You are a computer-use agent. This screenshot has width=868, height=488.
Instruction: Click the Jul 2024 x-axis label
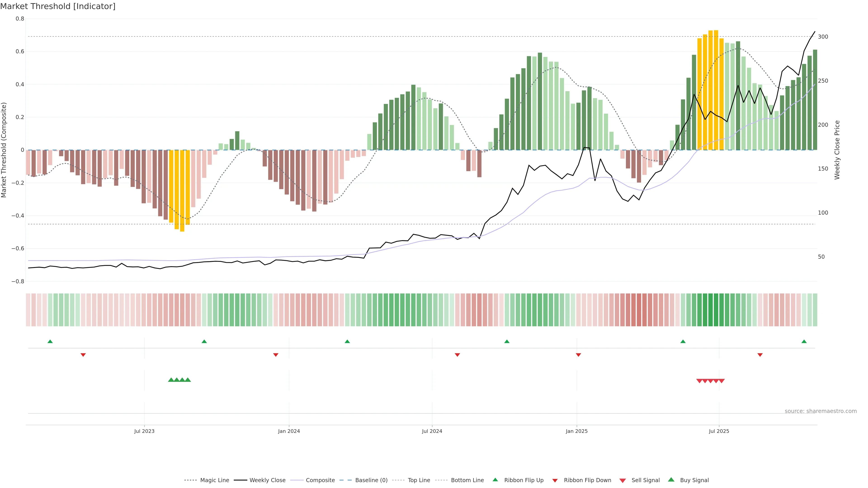[432, 431]
